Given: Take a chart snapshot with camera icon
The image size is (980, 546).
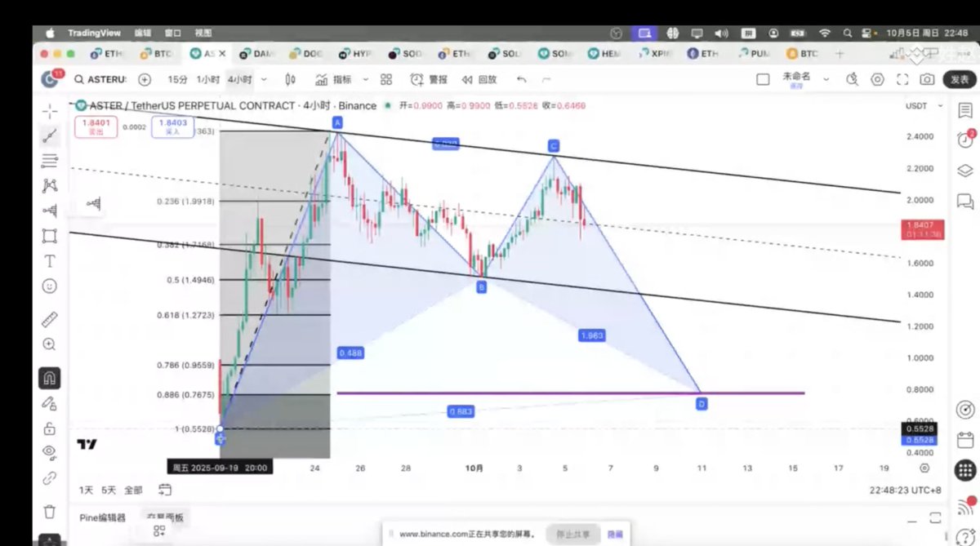Looking at the screenshot, I should (x=927, y=79).
